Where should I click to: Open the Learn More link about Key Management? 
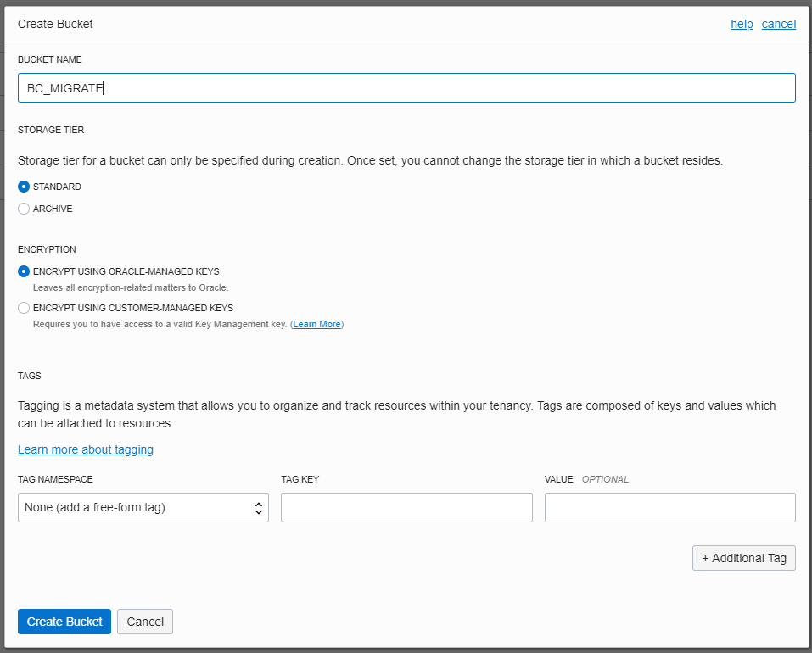[316, 324]
